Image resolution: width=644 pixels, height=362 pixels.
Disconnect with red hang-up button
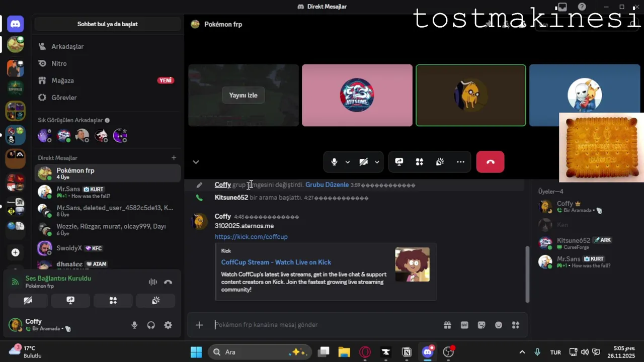click(490, 162)
